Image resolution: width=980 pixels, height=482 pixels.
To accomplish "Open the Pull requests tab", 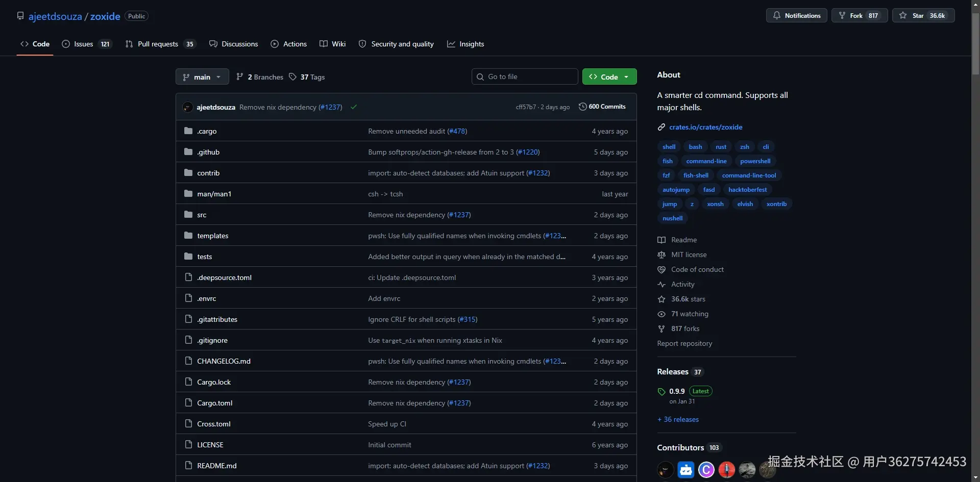I will pyautogui.click(x=160, y=44).
